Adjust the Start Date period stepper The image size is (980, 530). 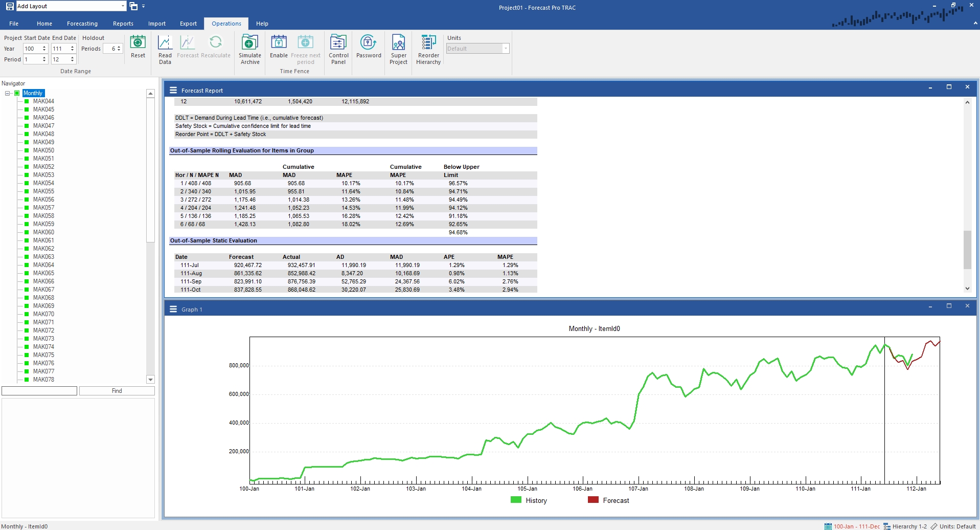click(44, 59)
